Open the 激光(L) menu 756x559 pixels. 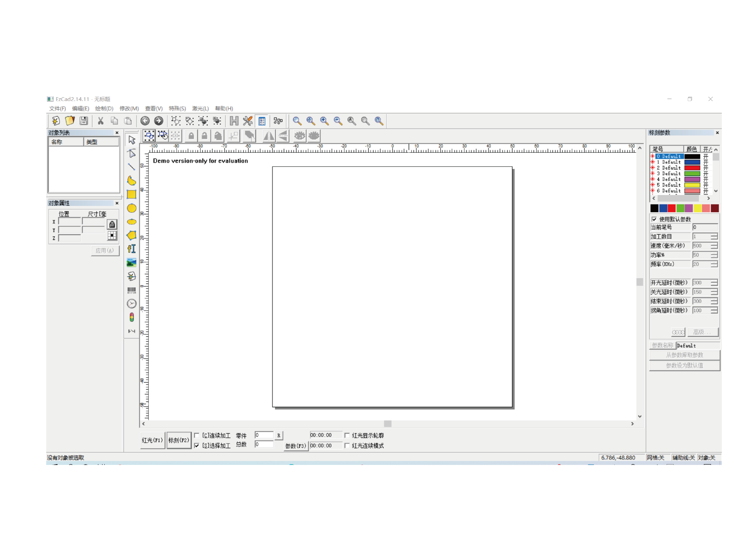[x=200, y=109]
